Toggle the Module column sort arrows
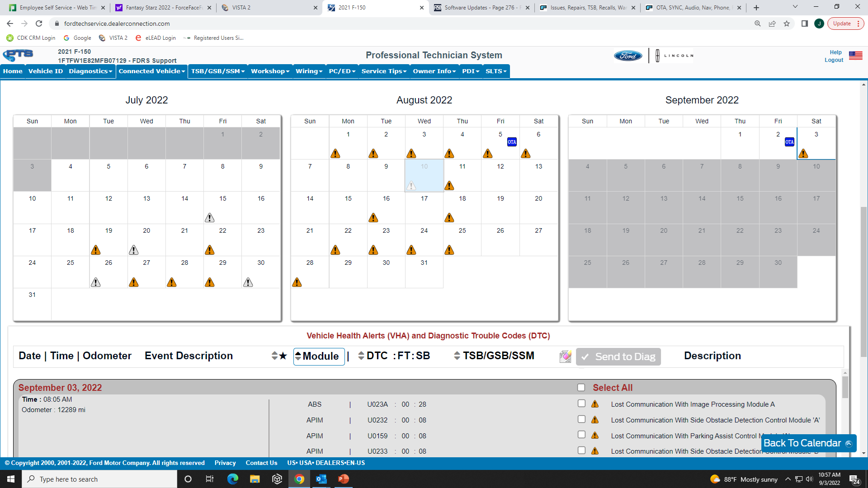This screenshot has width=868, height=488. point(298,356)
